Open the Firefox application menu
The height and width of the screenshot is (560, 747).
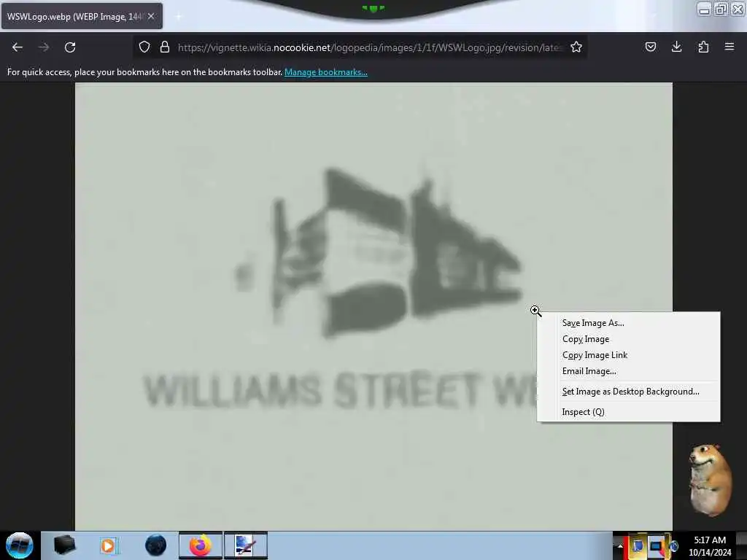pos(729,47)
